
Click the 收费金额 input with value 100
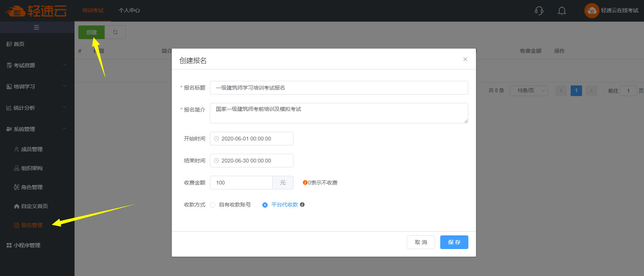[x=241, y=183]
